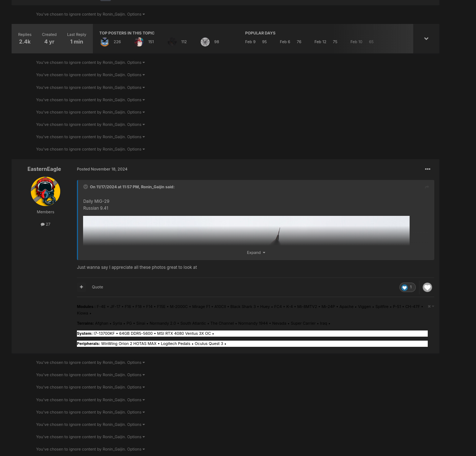Click the Peripherals signature line
Screen dimensions: 476x456
tap(252, 344)
